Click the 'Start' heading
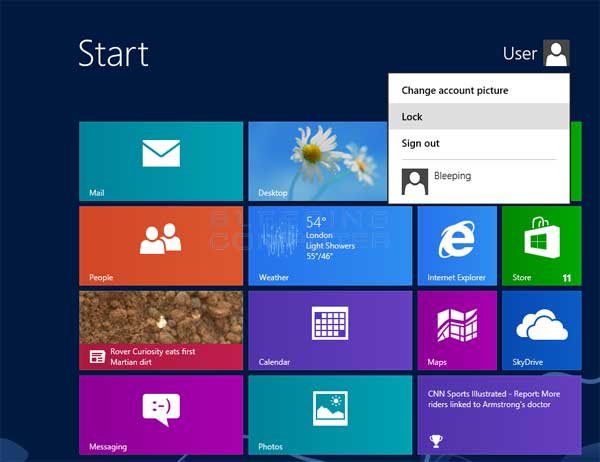 click(113, 54)
